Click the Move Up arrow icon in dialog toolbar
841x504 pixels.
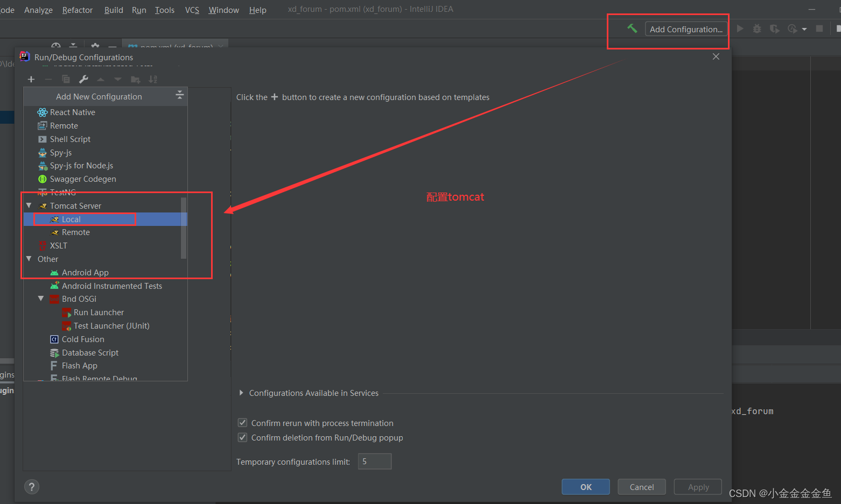click(101, 80)
